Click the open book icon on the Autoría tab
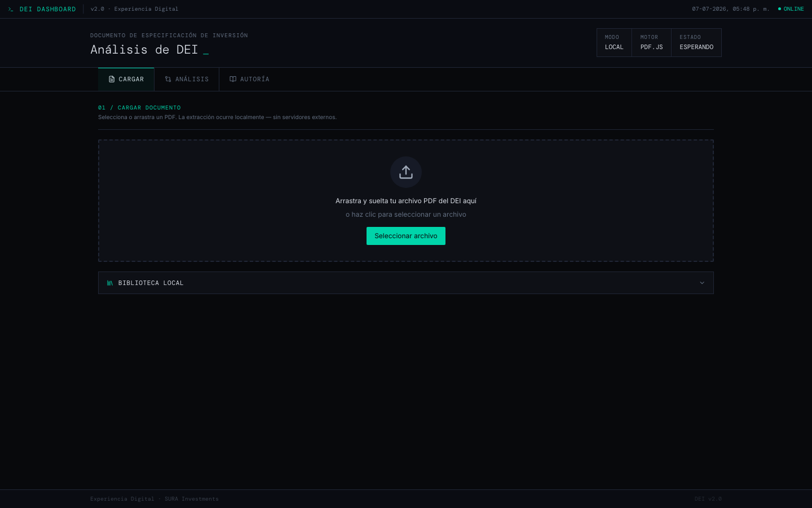The height and width of the screenshot is (508, 812). [233, 80]
